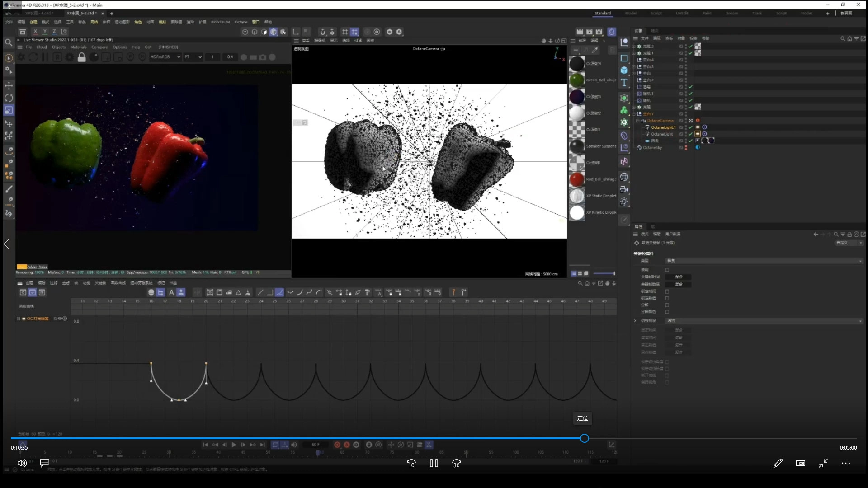This screenshot has height=488, width=868.
Task: Click the video progress slider handle
Action: (x=585, y=438)
